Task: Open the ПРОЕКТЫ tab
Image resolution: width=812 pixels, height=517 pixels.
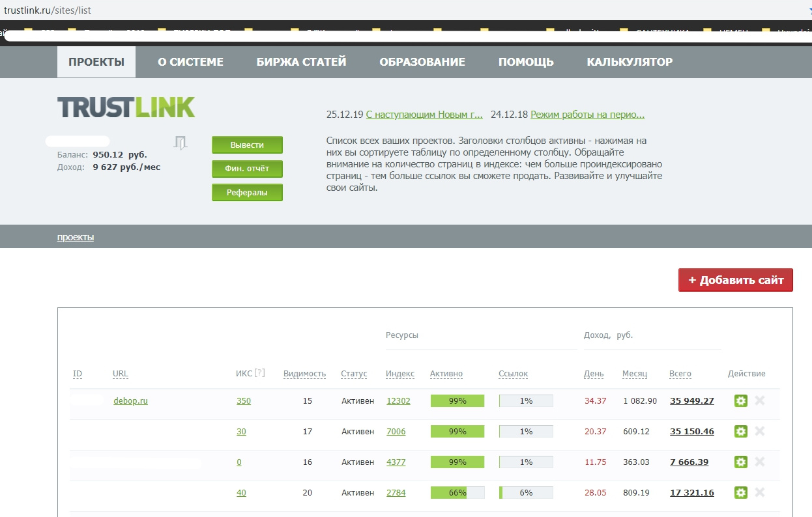Action: pos(96,62)
